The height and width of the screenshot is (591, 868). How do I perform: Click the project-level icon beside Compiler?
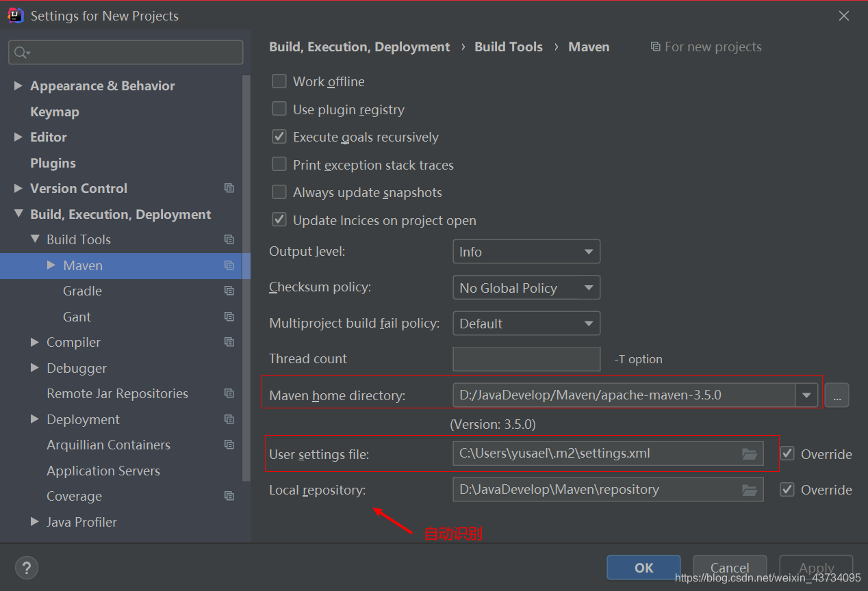[229, 342]
